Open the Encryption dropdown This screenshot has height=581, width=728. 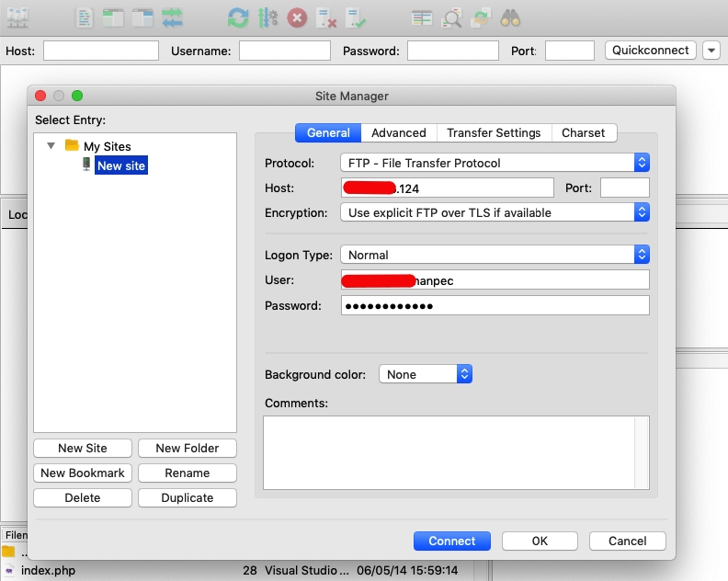(495, 212)
